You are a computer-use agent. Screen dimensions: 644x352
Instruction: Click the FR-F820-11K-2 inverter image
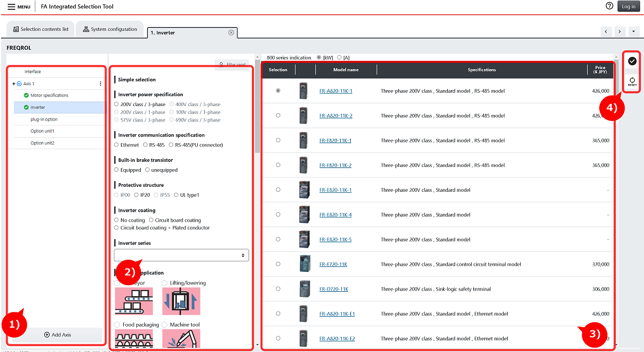click(303, 165)
